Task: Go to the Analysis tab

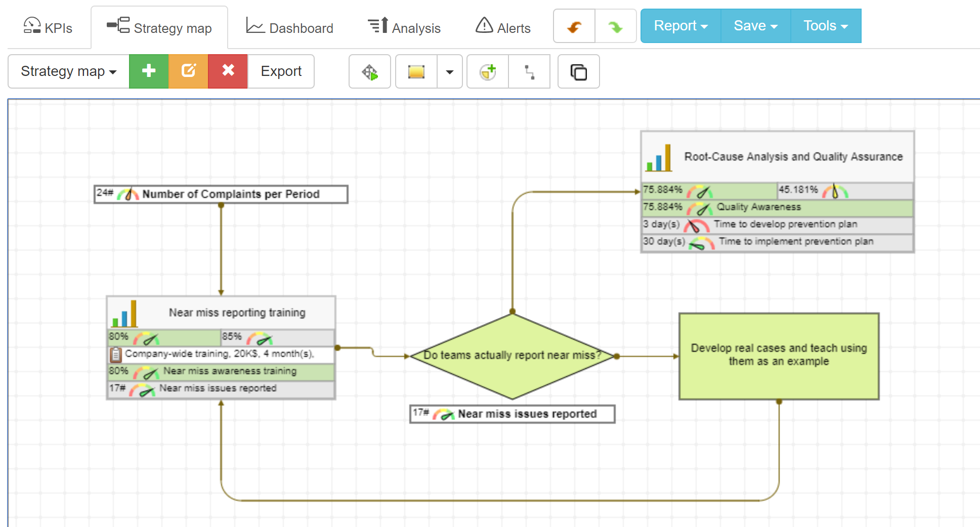Action: [404, 27]
